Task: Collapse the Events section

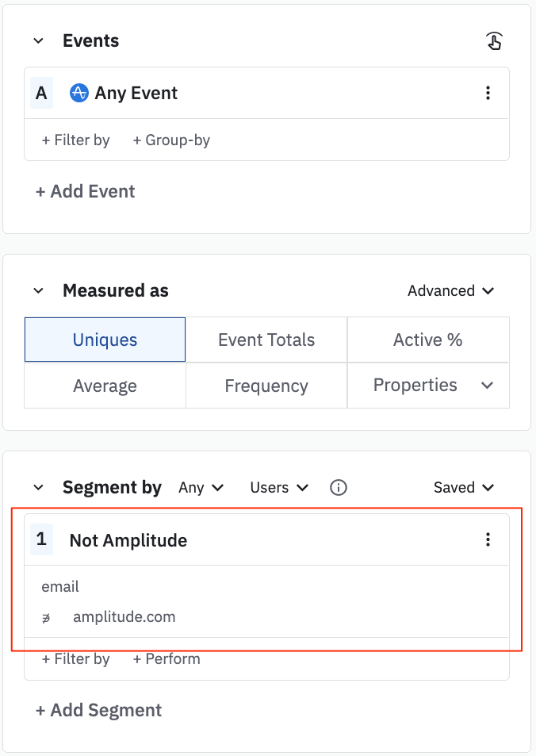Action: pyautogui.click(x=38, y=41)
